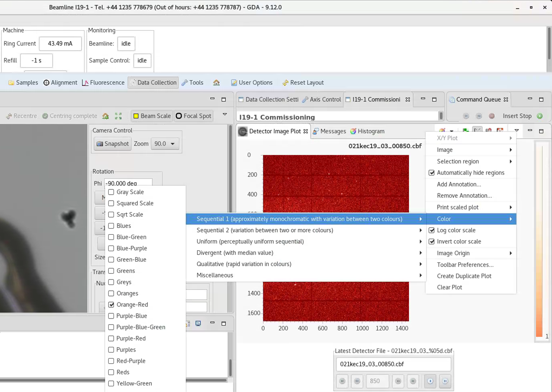This screenshot has height=392, width=552.
Task: Select the Blue-Purple colour map checkbox
Action: coord(111,248)
